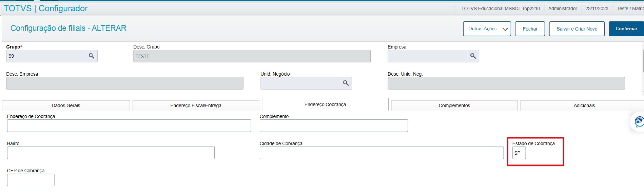
Task: Focus the Complemento text field
Action: [333, 126]
